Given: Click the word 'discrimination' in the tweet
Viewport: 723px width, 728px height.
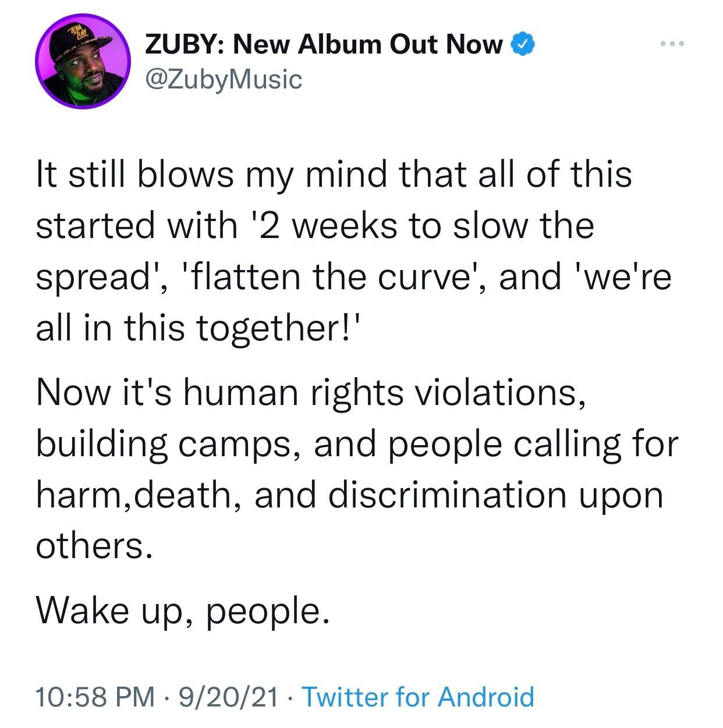Looking at the screenshot, I should click(x=447, y=495).
